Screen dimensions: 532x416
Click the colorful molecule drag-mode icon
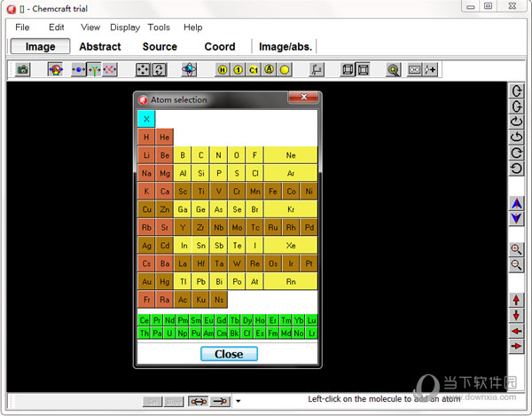tap(56, 70)
